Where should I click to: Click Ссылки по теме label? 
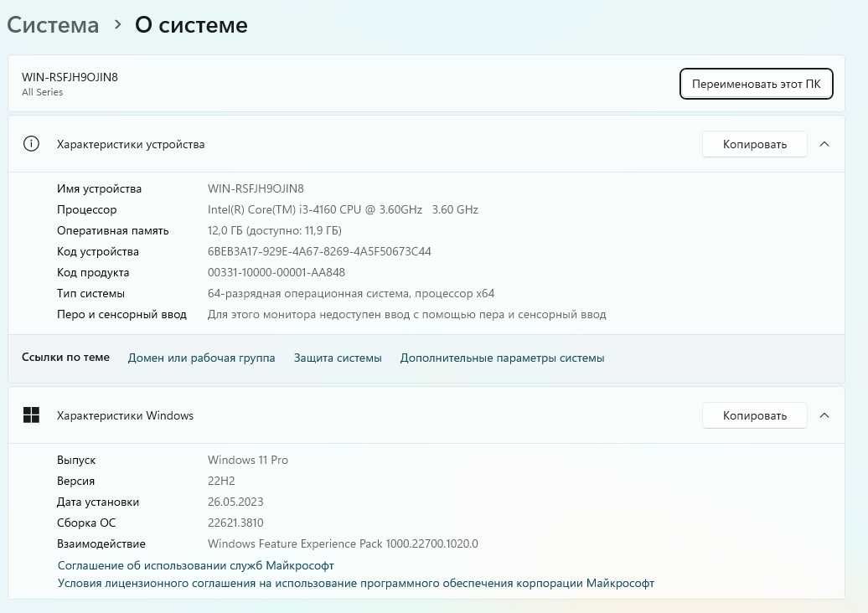[x=65, y=358]
